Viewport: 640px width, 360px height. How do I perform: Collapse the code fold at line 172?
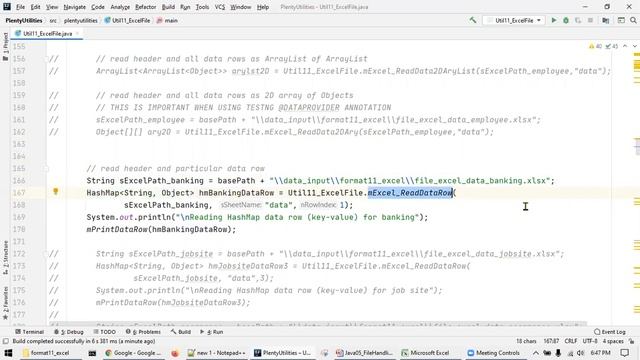click(46, 254)
